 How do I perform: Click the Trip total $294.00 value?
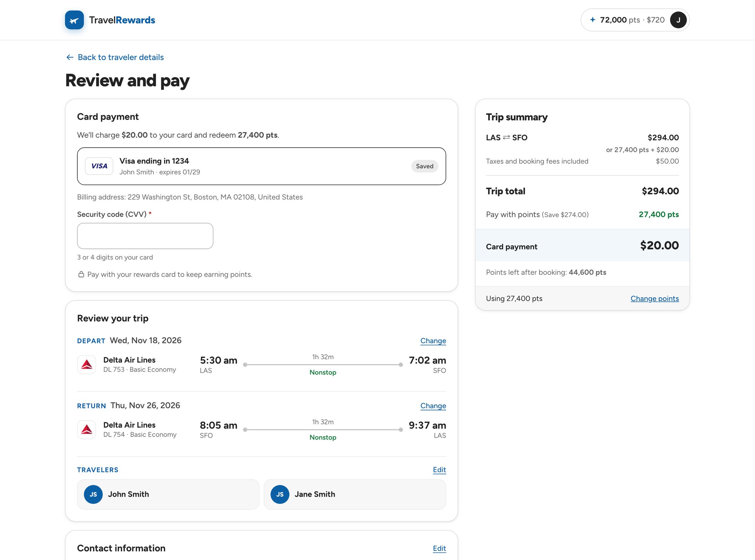coord(660,191)
